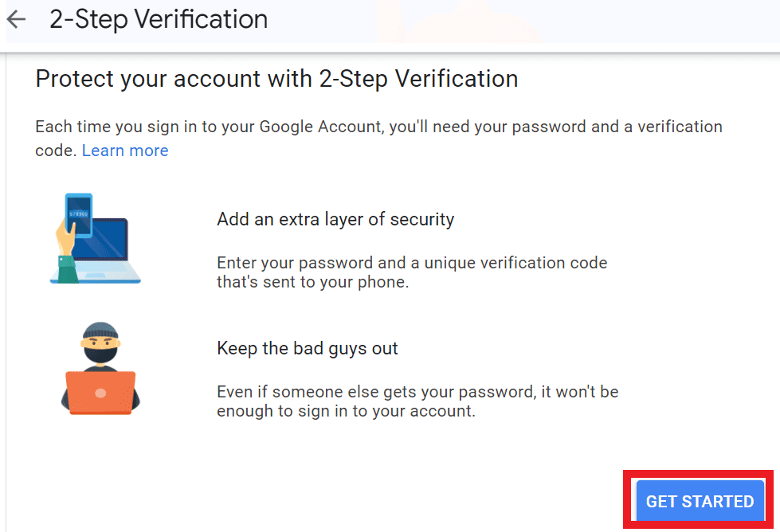Click the Add an extra layer of security heading

tap(335, 219)
